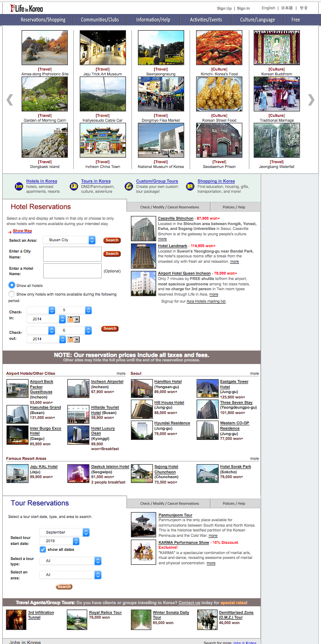The width and height of the screenshot is (321, 644).
Task: Click Search button beside city name field
Action: click(x=112, y=254)
